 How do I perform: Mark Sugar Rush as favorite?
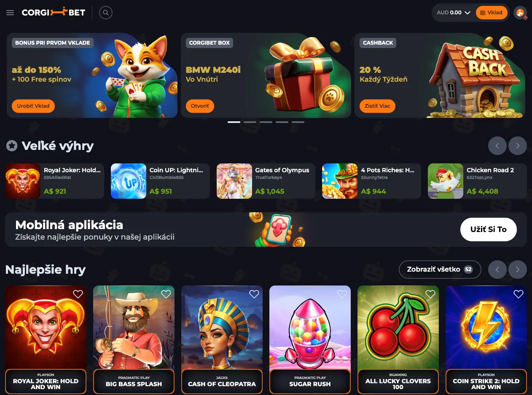[x=342, y=294]
